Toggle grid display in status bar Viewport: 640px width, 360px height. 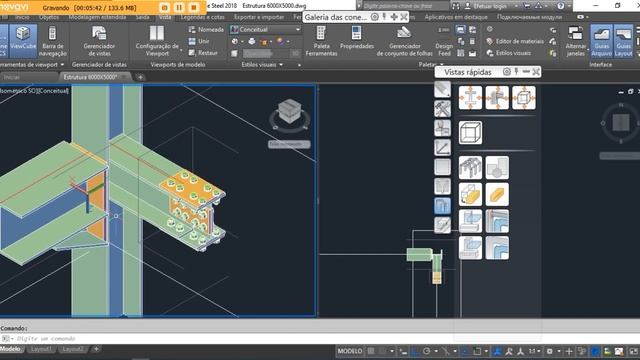point(371,351)
